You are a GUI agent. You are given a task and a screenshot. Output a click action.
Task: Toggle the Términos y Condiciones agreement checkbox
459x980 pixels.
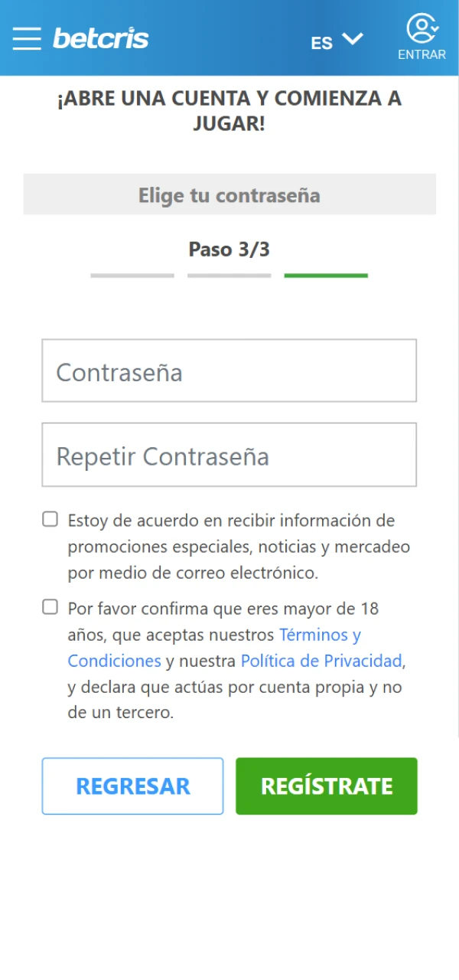50,606
